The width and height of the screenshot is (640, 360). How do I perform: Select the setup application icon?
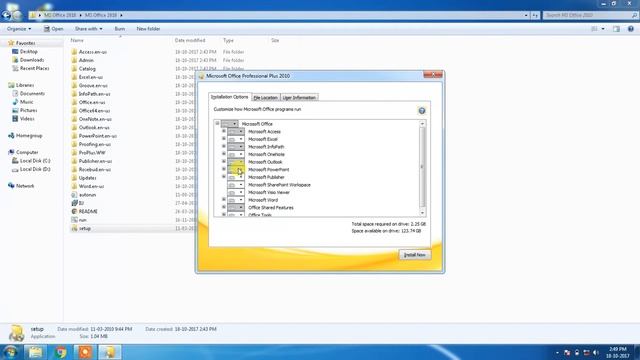click(74, 228)
